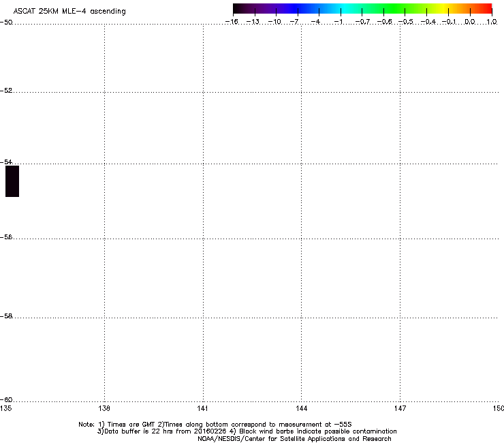Click the 147 longitude label
504x443 pixels.
(x=400, y=408)
